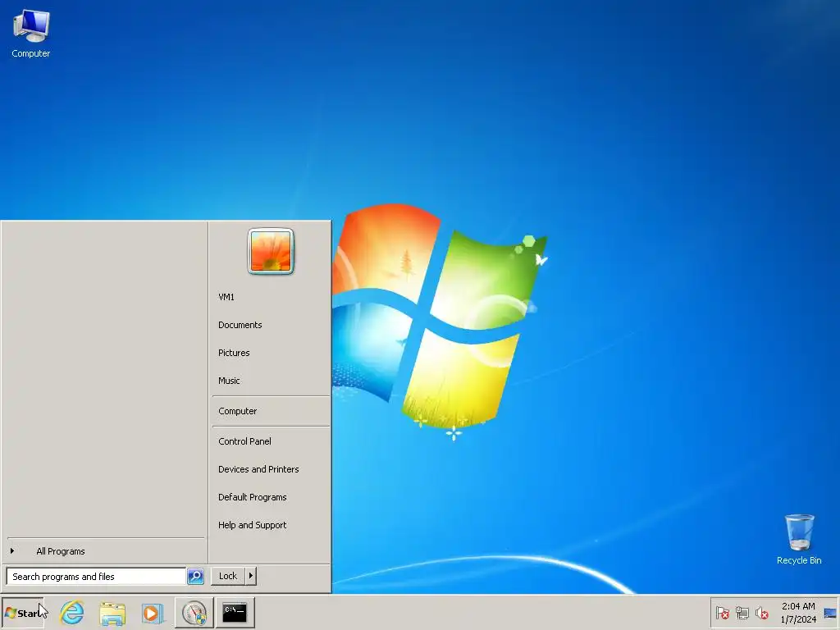Open Pictures from the Start menu
Image resolution: width=840 pixels, height=630 pixels.
(x=271, y=353)
